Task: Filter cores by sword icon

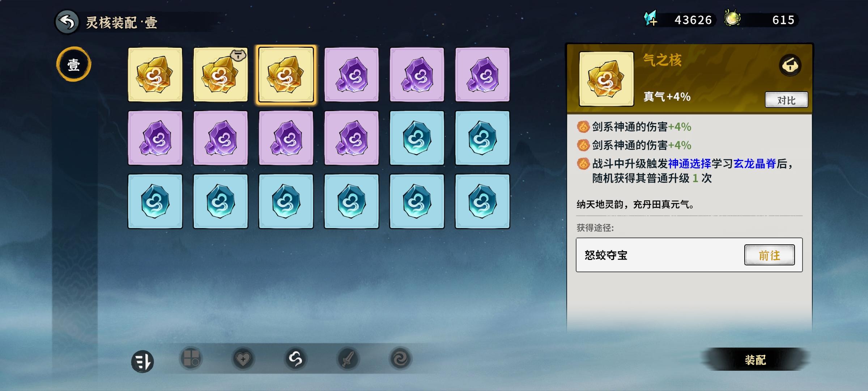Action: click(348, 359)
